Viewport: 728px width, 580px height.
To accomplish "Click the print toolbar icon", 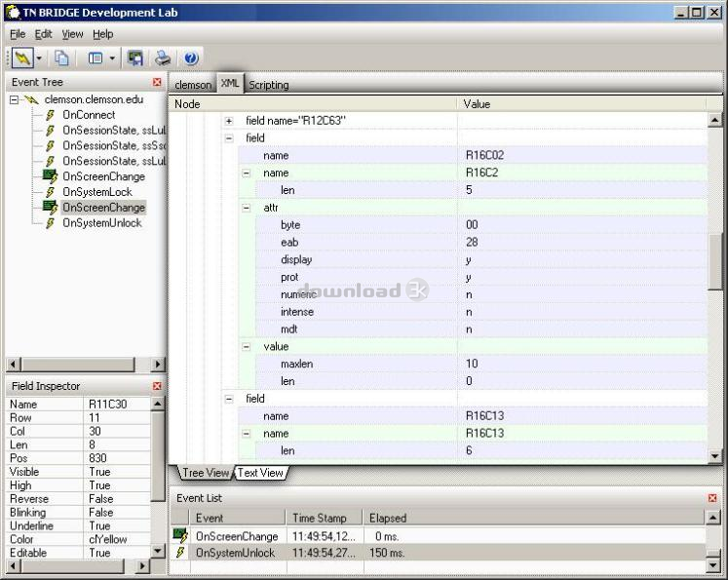I will (x=163, y=58).
